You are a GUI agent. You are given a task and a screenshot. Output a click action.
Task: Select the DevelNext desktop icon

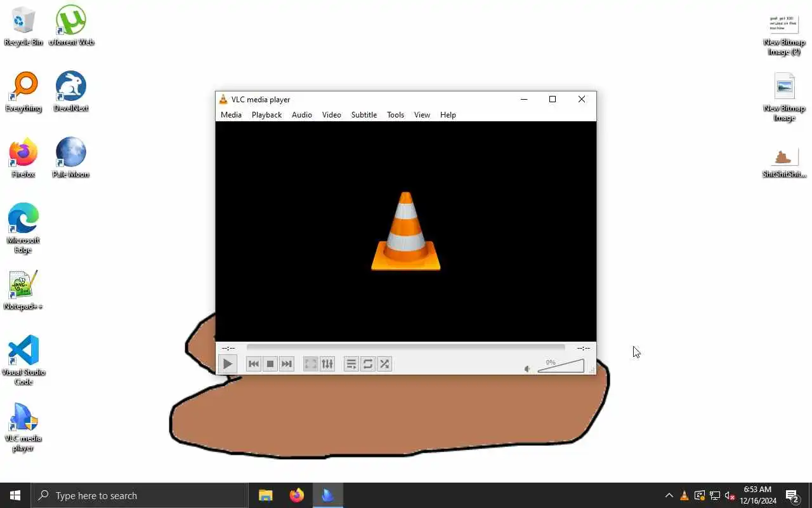(71, 91)
